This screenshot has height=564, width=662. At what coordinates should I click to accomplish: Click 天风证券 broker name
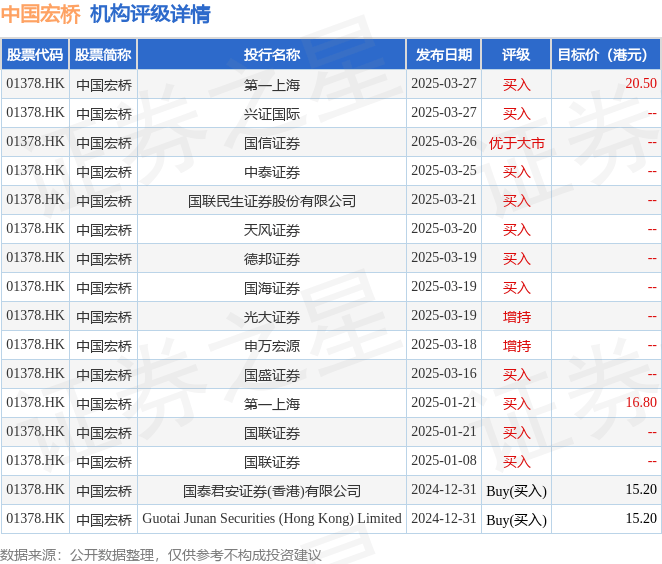point(272,230)
